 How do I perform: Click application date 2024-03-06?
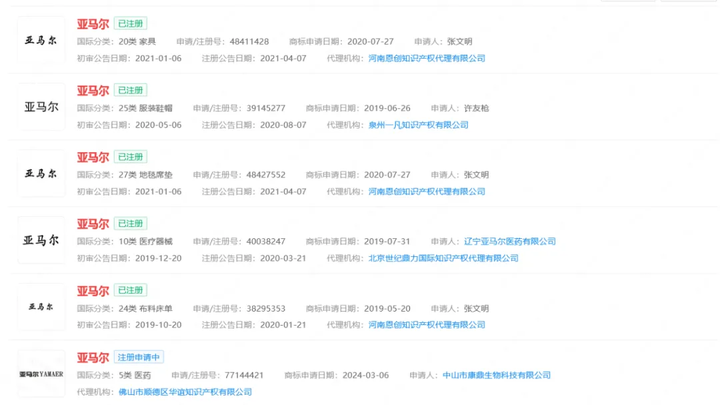click(x=366, y=375)
